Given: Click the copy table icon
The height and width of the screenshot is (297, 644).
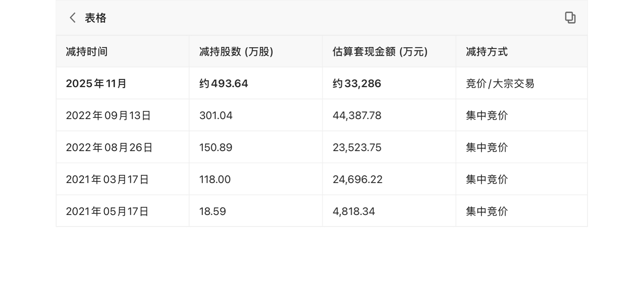Looking at the screenshot, I should click(570, 18).
